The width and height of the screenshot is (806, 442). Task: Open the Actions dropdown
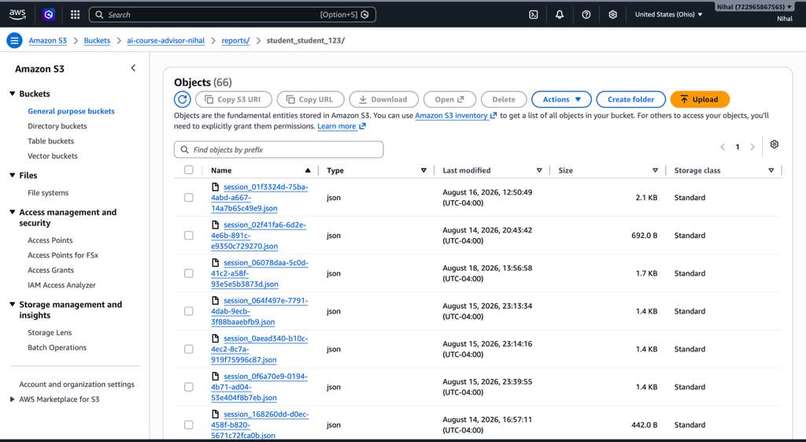tap(561, 99)
